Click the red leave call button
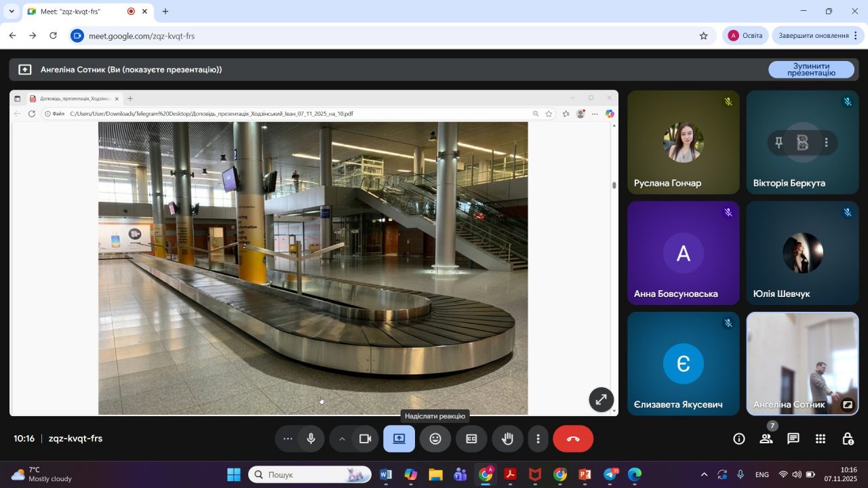This screenshot has width=868, height=488. [573, 439]
